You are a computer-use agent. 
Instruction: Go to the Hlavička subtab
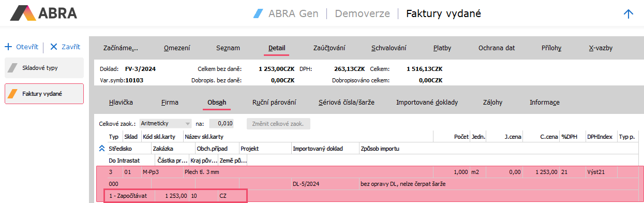coord(121,102)
